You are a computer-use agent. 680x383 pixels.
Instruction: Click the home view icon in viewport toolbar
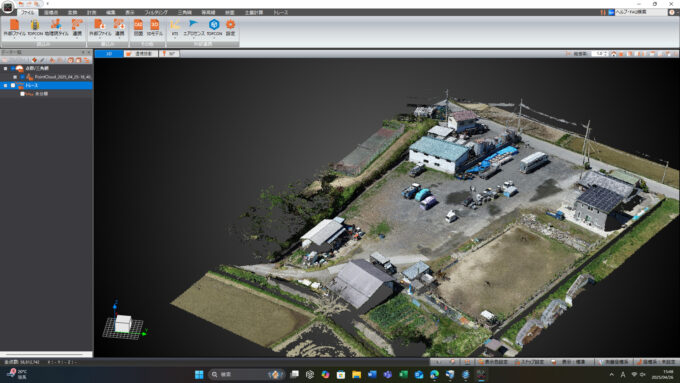click(x=614, y=54)
